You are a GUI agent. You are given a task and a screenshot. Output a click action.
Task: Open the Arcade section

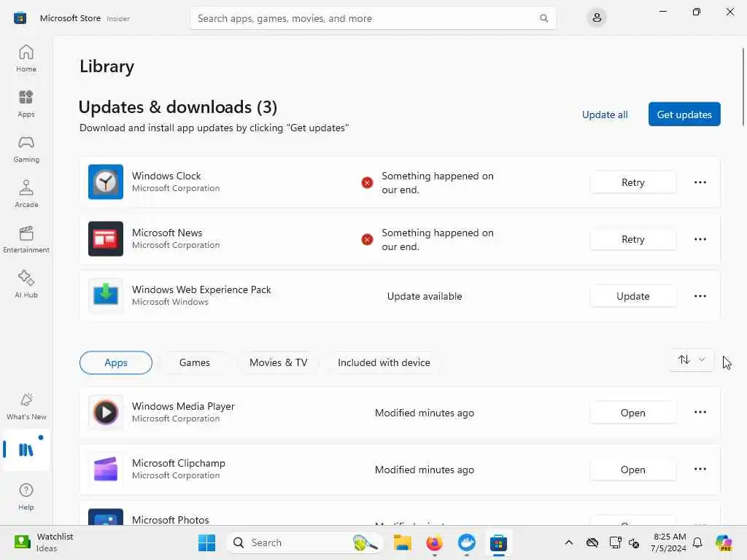click(26, 194)
